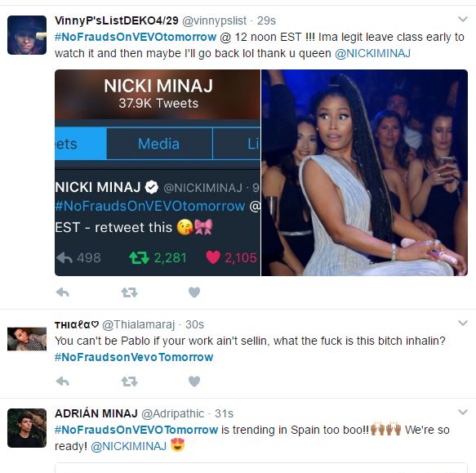This screenshot has width=476, height=473.
Task: Open Thialamaraj tweet options chevron
Action: tap(463, 323)
